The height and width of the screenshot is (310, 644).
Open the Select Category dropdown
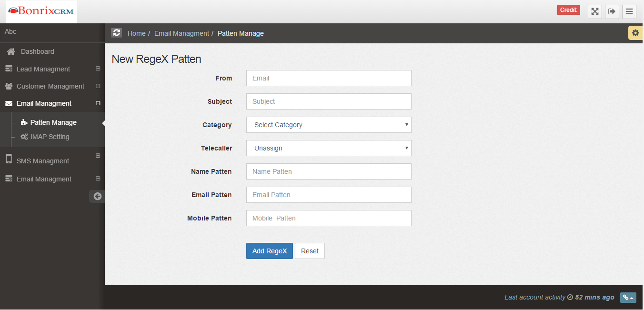tap(329, 125)
